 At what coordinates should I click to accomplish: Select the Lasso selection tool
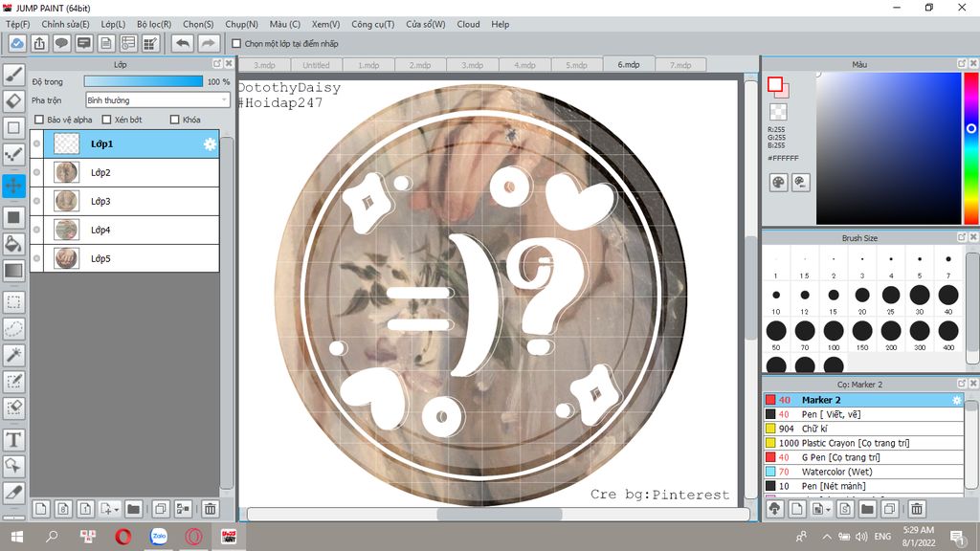tap(13, 329)
